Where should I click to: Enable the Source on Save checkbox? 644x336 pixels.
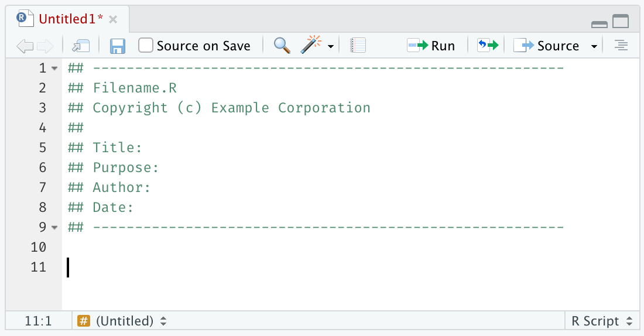coord(146,46)
